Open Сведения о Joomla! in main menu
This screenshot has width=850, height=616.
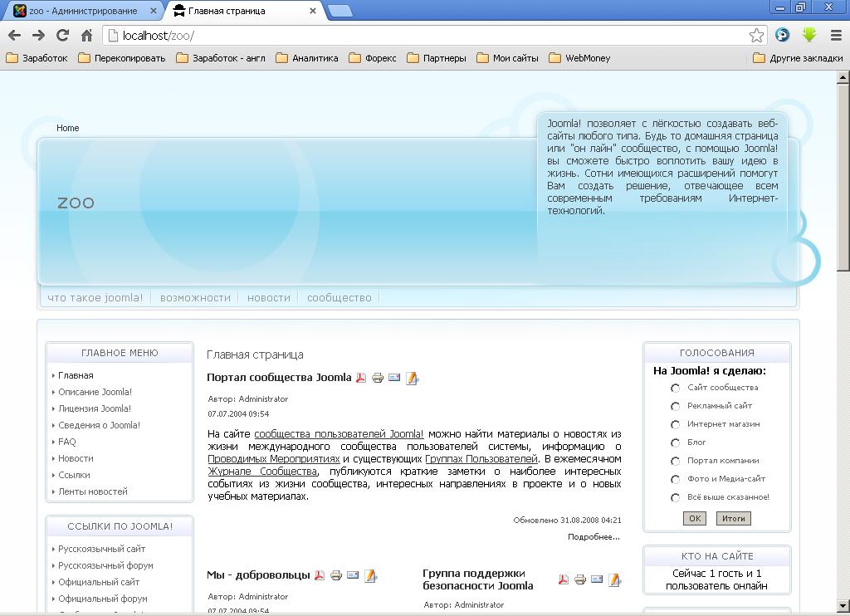(x=100, y=426)
